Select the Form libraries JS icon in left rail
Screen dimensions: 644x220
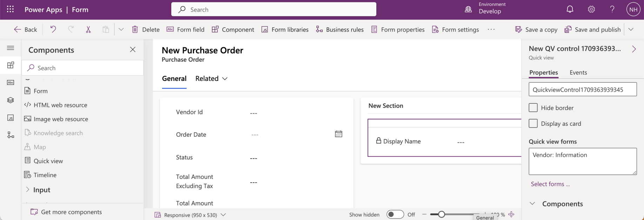pyautogui.click(x=11, y=118)
